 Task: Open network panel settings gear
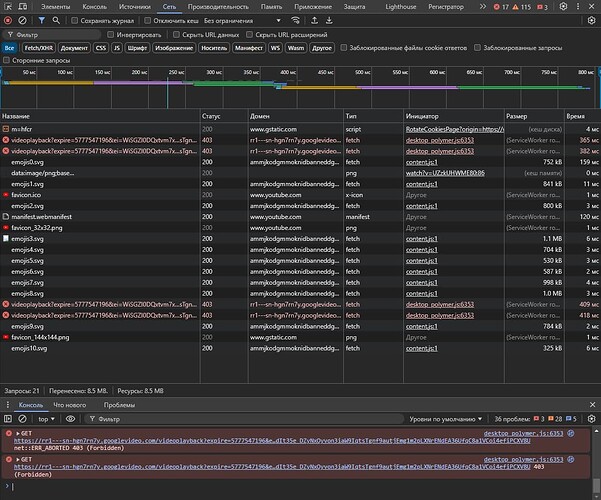click(591, 20)
